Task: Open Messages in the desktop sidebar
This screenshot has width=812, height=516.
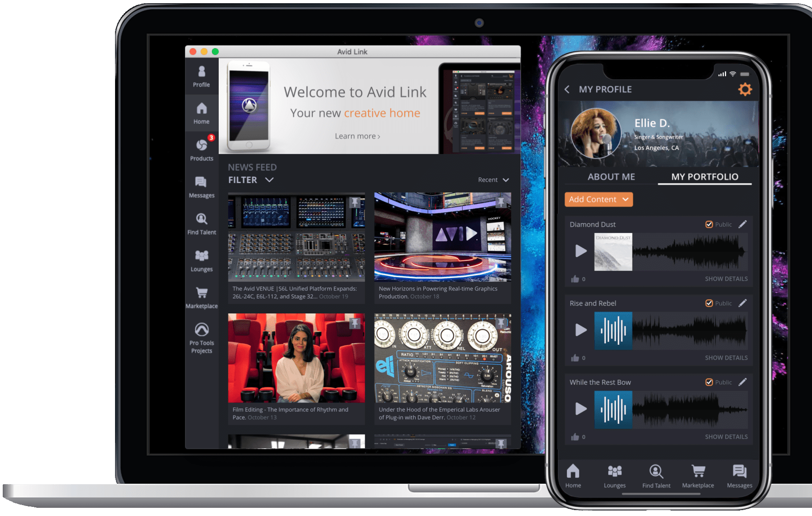Action: coord(201,187)
